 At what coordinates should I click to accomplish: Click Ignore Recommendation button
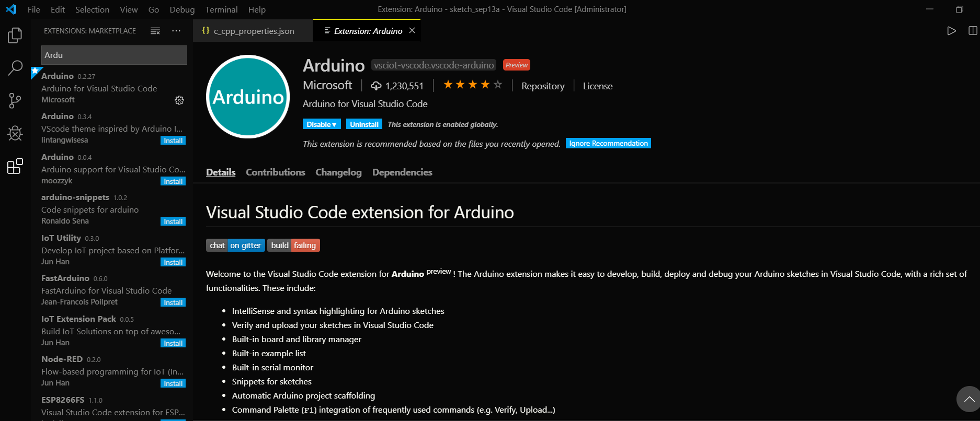pyautogui.click(x=608, y=143)
